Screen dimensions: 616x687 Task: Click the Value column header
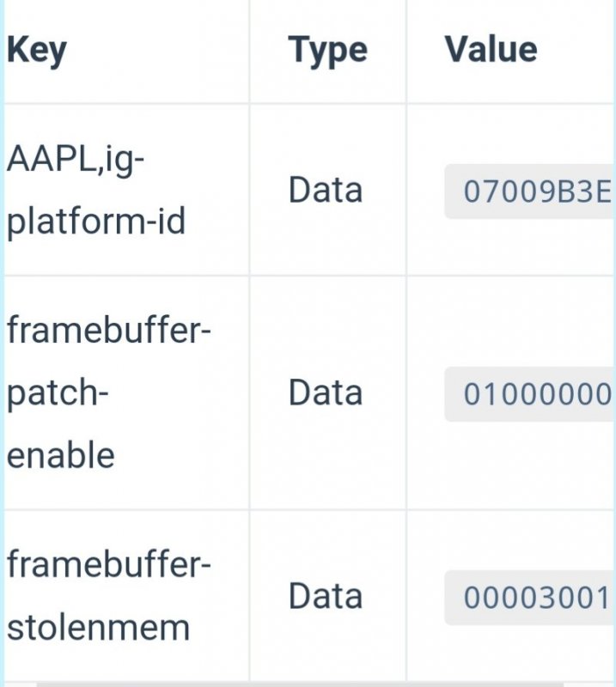[491, 50]
